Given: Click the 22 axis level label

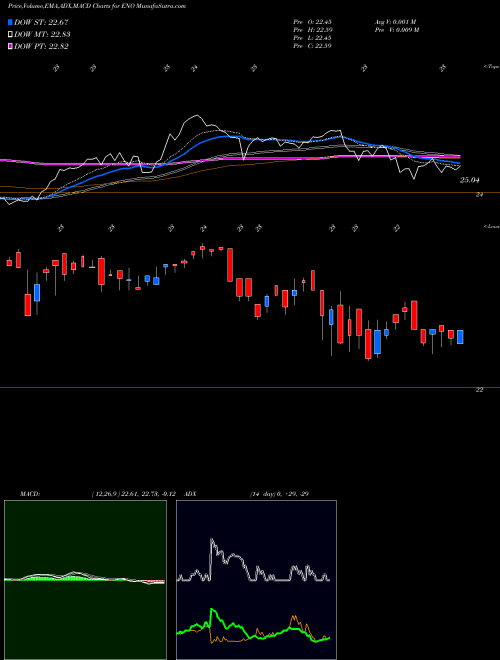Looking at the screenshot, I should tap(479, 390).
